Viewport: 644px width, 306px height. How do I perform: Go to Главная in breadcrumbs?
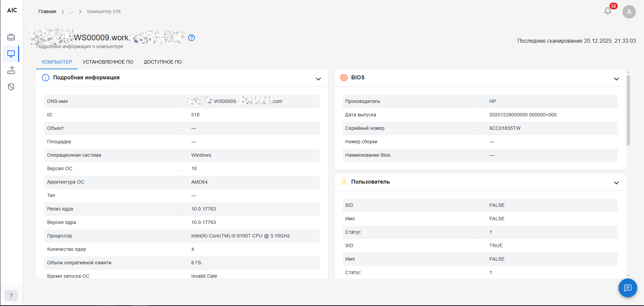click(47, 11)
